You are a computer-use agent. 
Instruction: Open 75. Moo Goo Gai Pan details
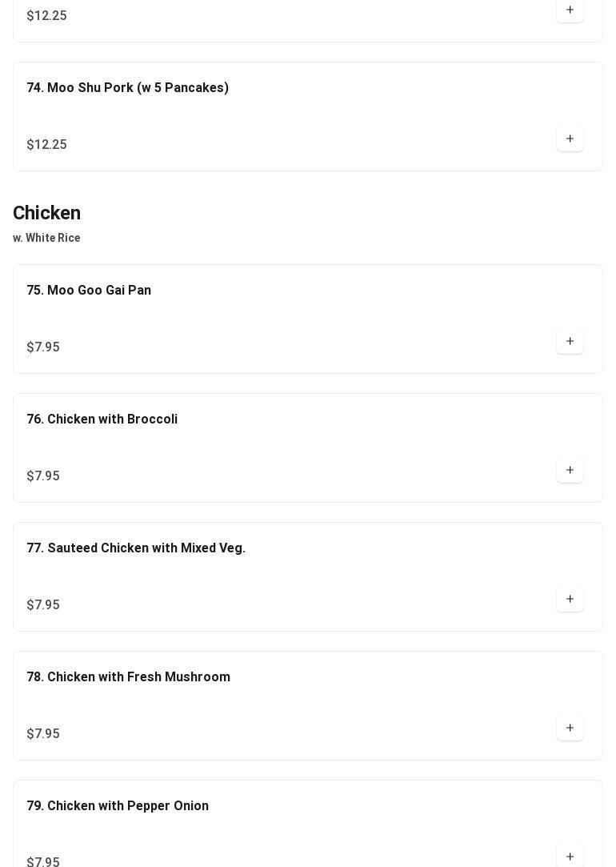pos(89,291)
